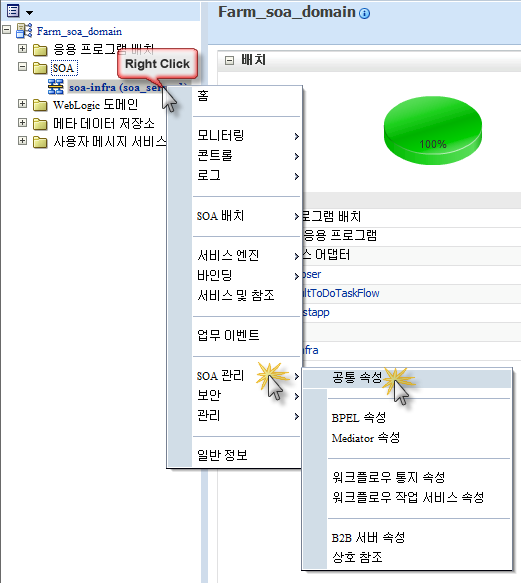Select WebLogic 도메인 tree item
521x583 pixels.
point(95,105)
